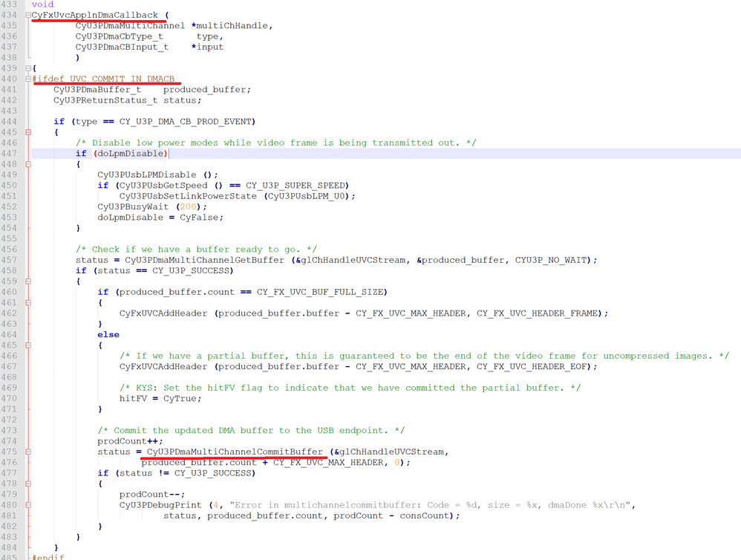Collapse the #ifdef UVC_COMMIT_IN_DMACB block
This screenshot has height=560, width=741.
click(x=27, y=78)
